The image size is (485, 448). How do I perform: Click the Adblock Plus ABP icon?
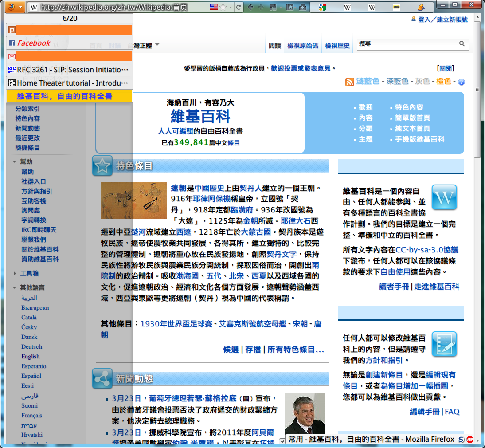470,440
